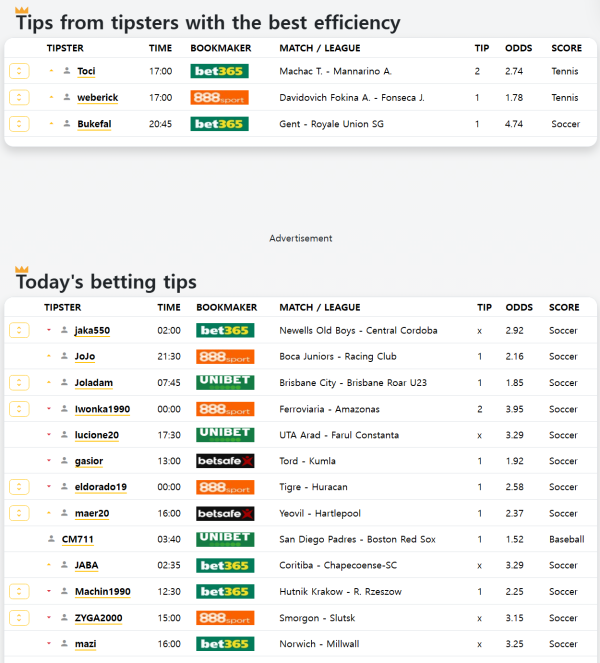Expand the Machin1990 tip row
The image size is (600, 663).
click(x=19, y=592)
